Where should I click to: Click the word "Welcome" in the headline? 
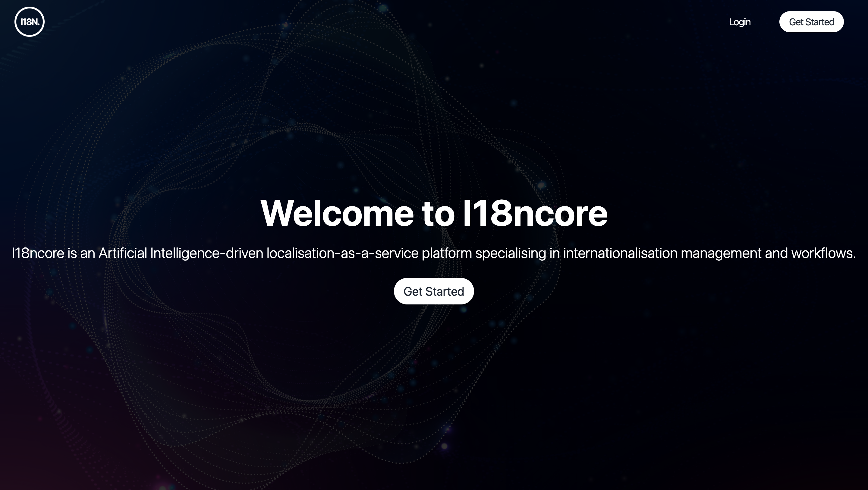(337, 213)
